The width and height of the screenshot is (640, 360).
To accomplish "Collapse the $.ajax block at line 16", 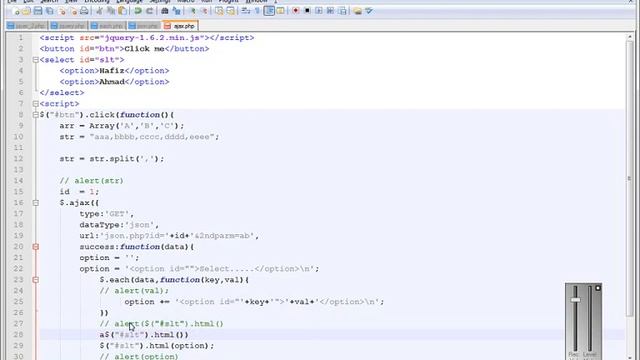I will pyautogui.click(x=36, y=203).
